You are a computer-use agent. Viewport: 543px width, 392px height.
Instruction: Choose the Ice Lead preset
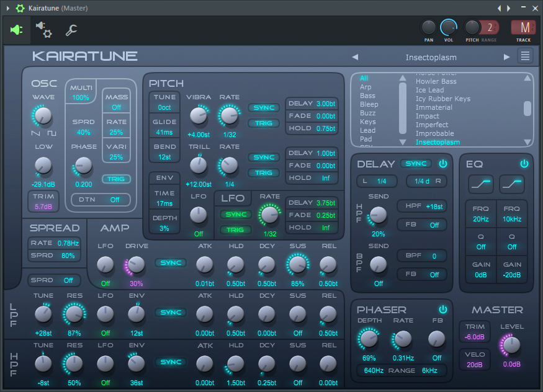point(430,90)
